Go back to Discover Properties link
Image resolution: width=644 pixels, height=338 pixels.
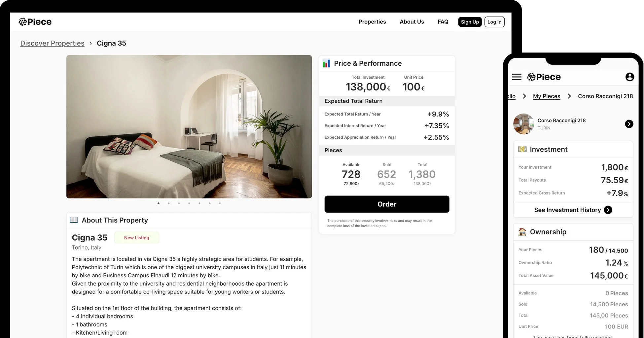[x=52, y=43]
